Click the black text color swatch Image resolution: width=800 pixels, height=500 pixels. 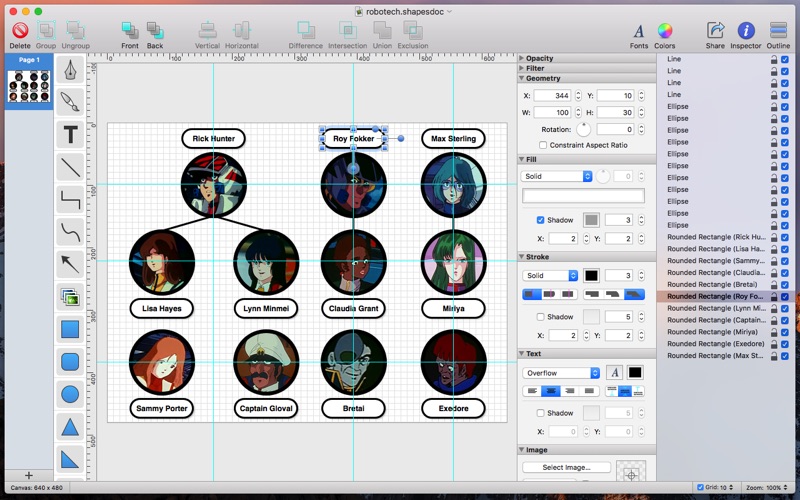[635, 373]
